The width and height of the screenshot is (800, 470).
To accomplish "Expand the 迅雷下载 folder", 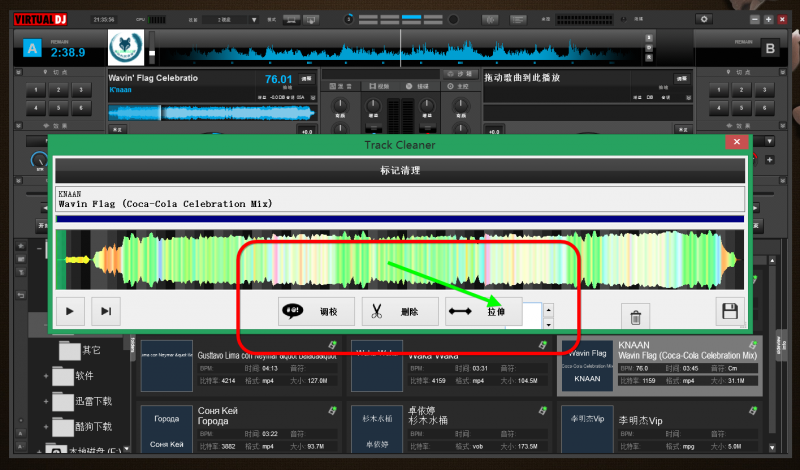I will [46, 401].
